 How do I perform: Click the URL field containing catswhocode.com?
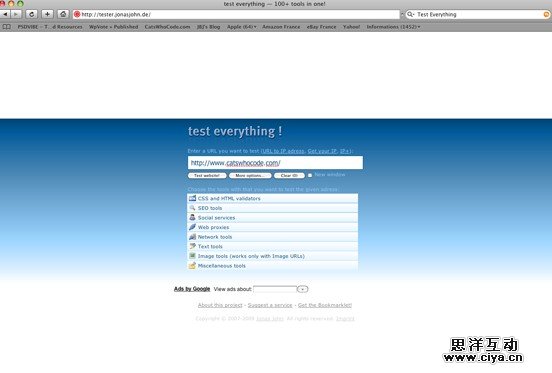pyautogui.click(x=275, y=163)
